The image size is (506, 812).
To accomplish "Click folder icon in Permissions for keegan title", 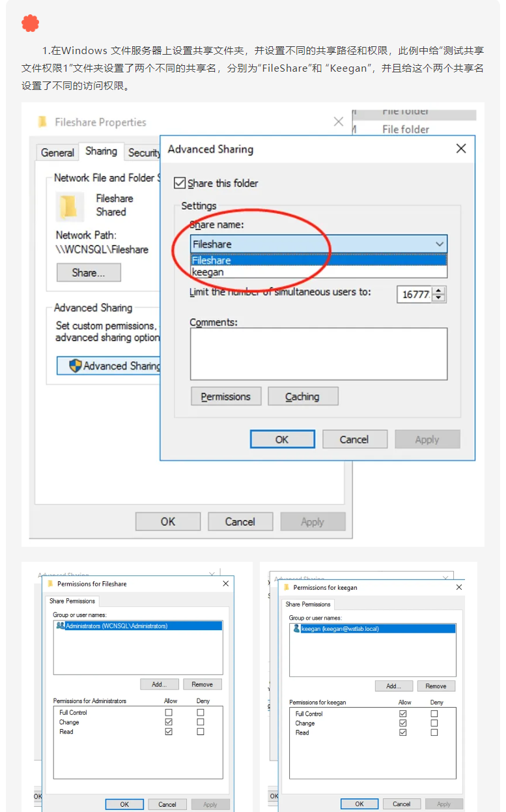I will pos(287,587).
